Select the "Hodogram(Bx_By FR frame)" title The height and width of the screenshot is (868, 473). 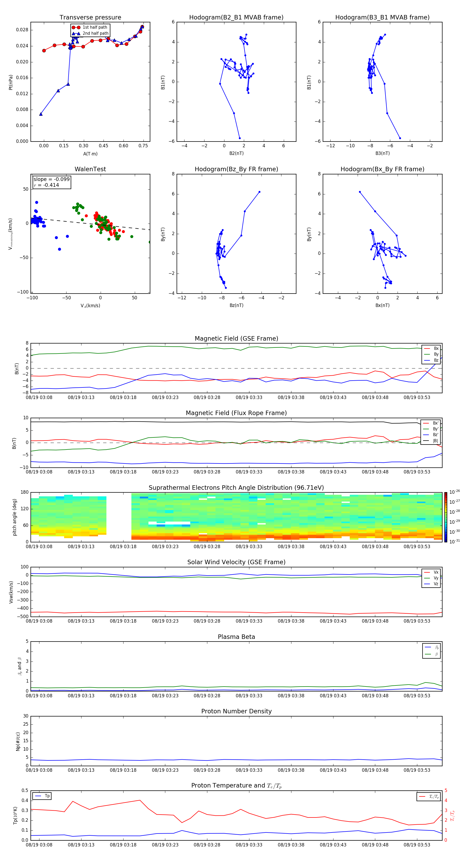coord(382,169)
